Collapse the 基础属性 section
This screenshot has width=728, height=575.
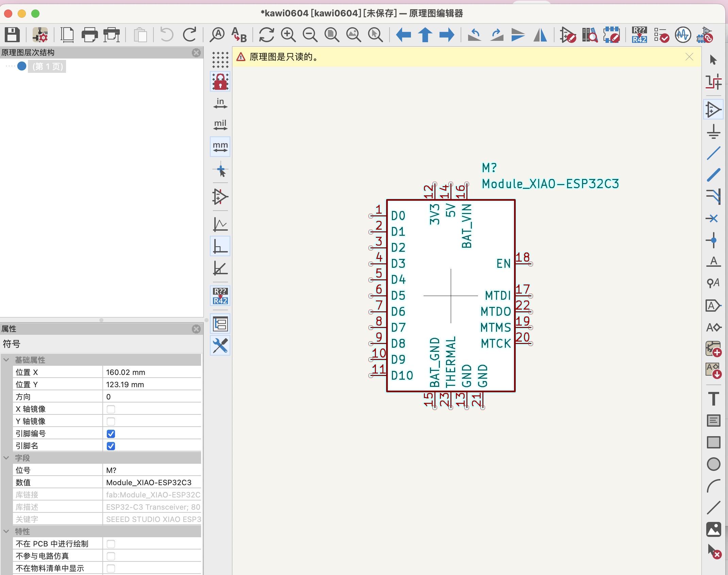pos(6,360)
